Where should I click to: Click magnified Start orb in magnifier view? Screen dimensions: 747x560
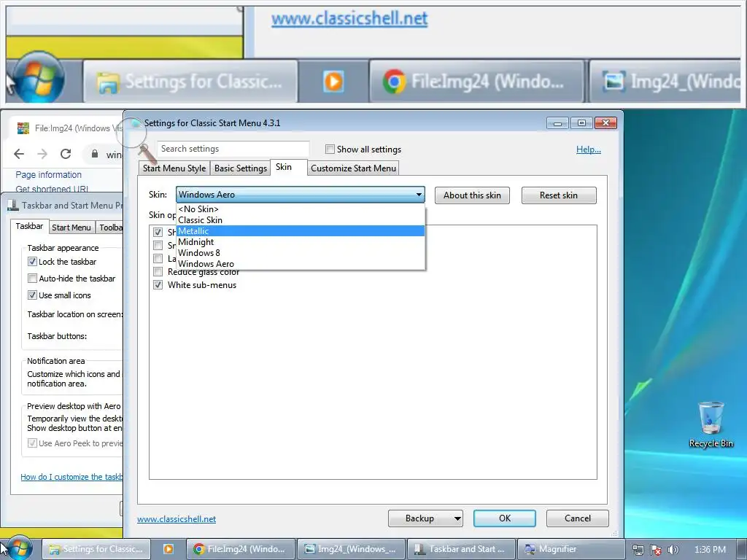[38, 79]
